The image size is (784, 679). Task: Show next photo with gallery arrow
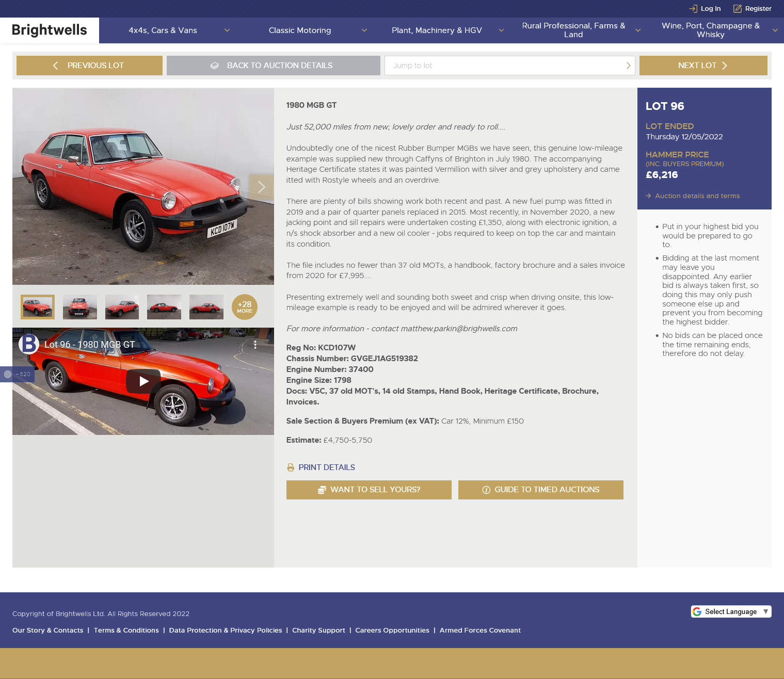tap(261, 187)
